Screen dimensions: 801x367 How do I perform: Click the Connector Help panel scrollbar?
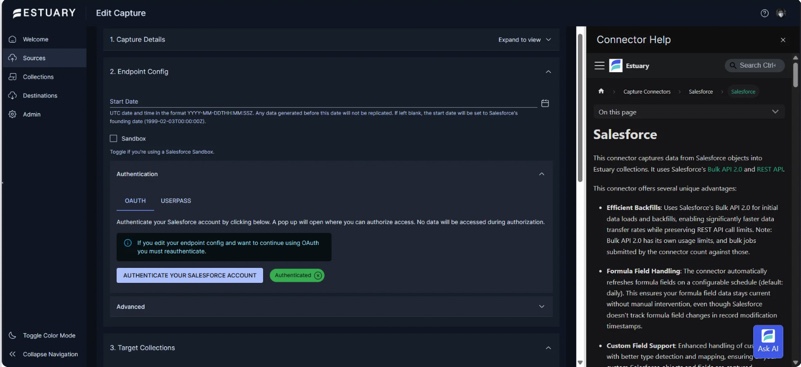795,75
